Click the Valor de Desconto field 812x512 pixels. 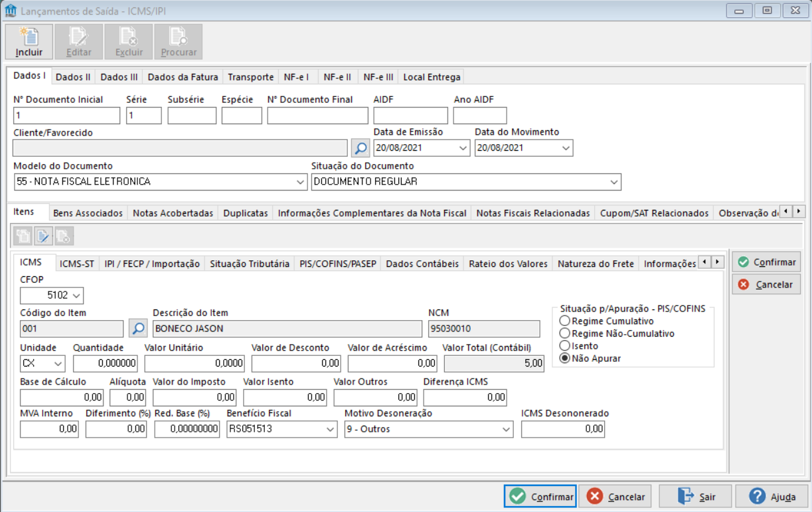(297, 363)
